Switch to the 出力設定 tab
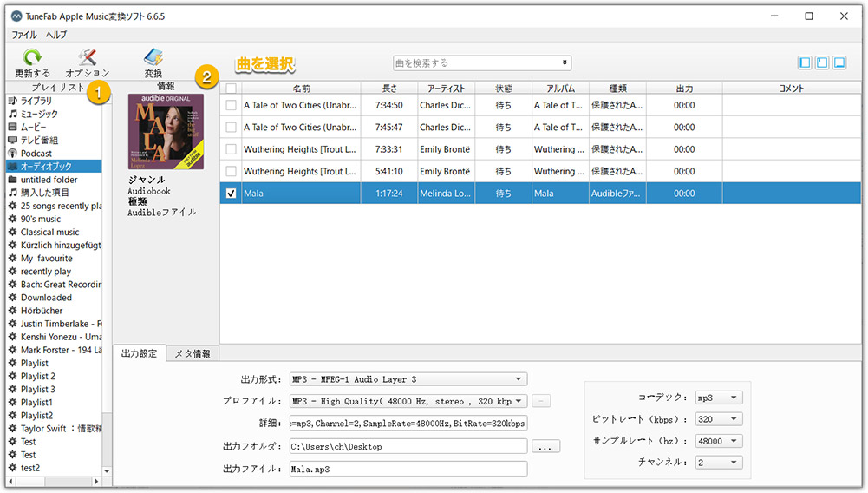Viewport: 868px width, 493px height. coord(139,353)
